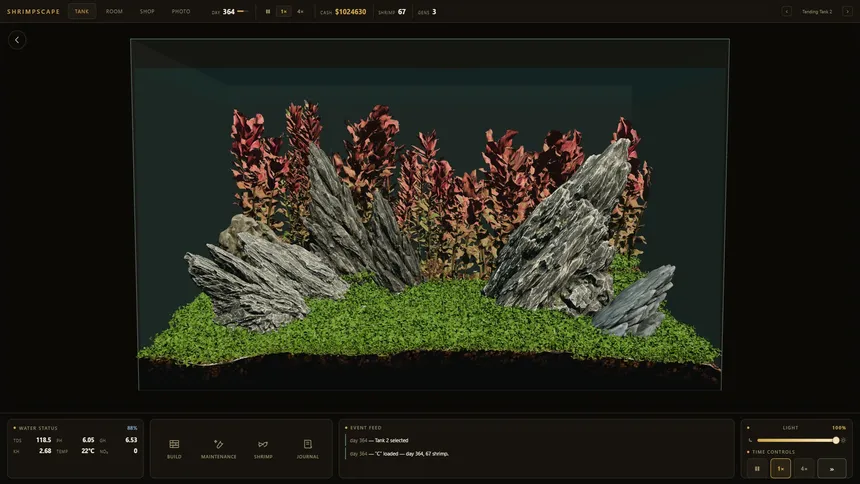The height and width of the screenshot is (484, 860).
Task: Pause time in the Time Controls panel
Action: click(757, 469)
